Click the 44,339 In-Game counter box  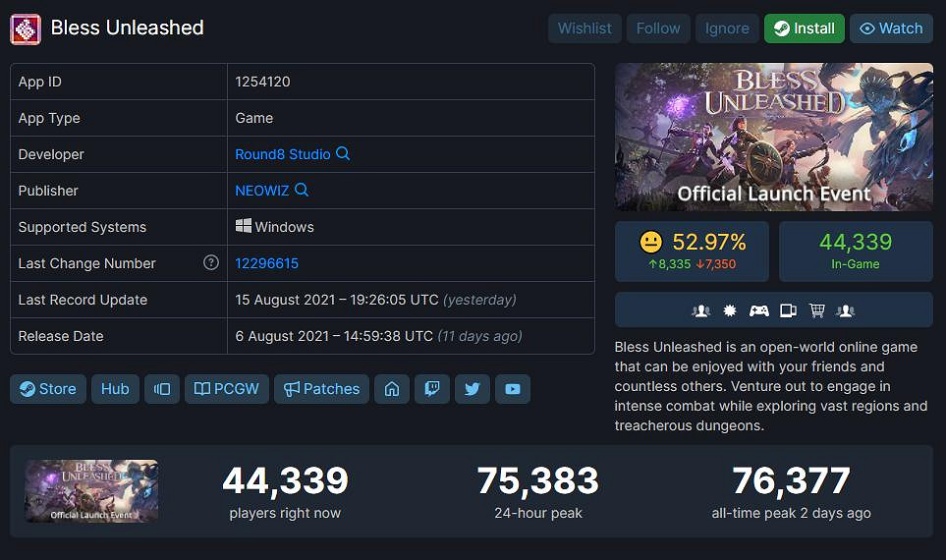click(856, 252)
